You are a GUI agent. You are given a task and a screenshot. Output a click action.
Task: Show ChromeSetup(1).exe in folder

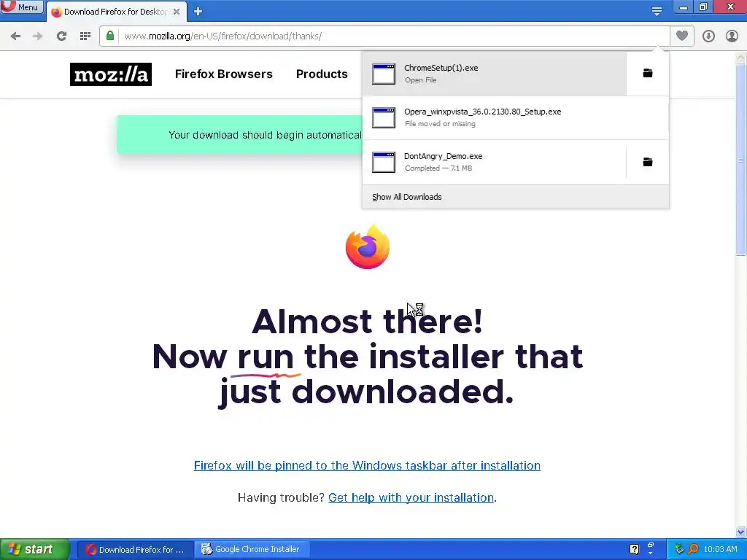click(648, 74)
